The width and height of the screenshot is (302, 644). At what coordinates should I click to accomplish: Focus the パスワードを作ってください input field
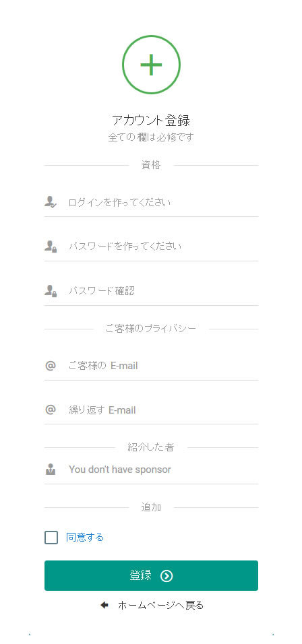pyautogui.click(x=163, y=247)
